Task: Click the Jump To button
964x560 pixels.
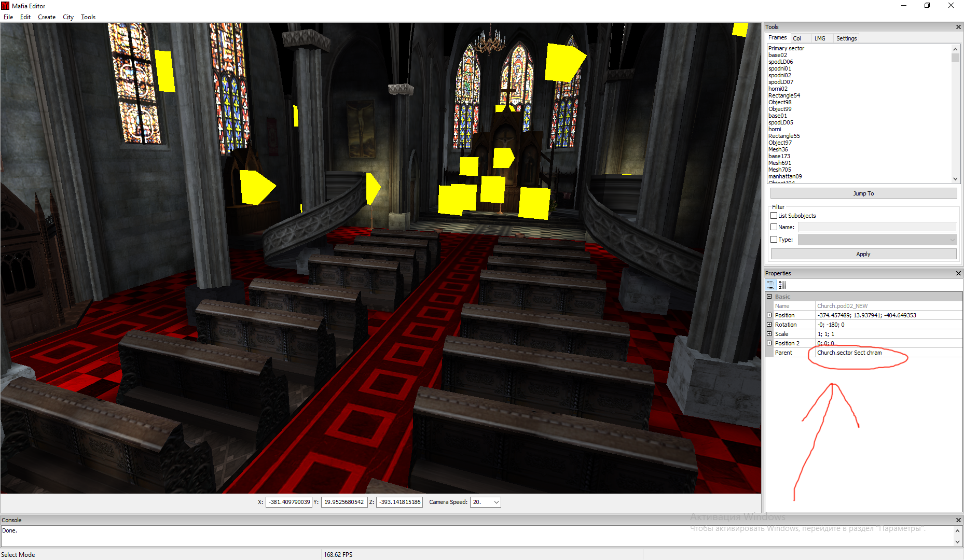Action: pos(863,193)
